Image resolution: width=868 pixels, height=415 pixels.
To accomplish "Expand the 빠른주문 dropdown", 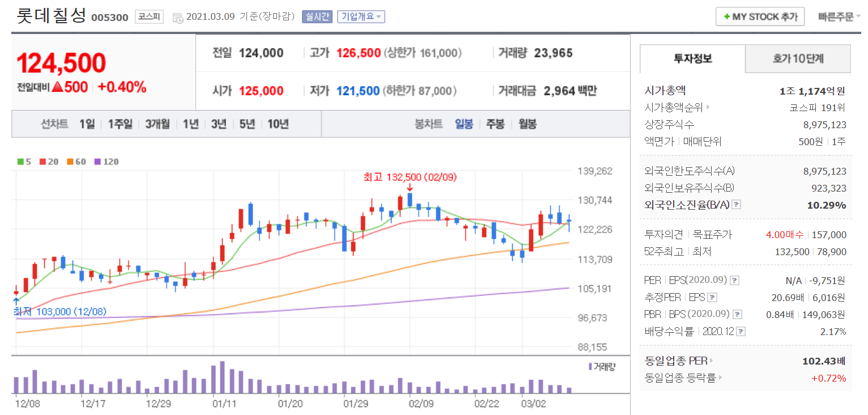I will tap(839, 17).
